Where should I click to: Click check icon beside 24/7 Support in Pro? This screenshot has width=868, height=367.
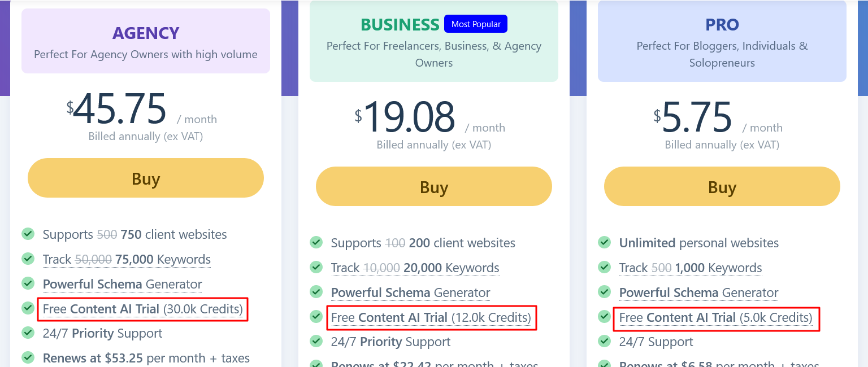tap(604, 342)
